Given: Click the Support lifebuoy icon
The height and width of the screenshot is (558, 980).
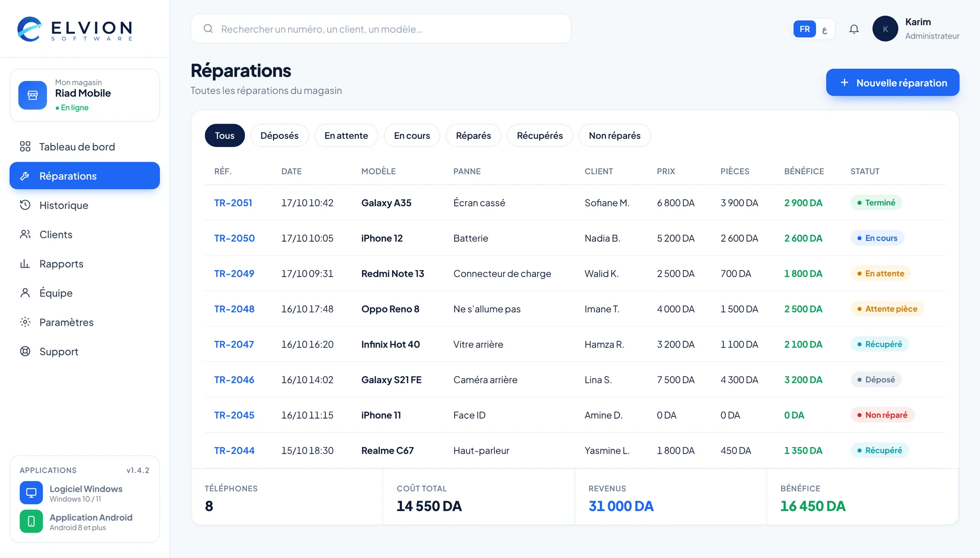Looking at the screenshot, I should (25, 352).
